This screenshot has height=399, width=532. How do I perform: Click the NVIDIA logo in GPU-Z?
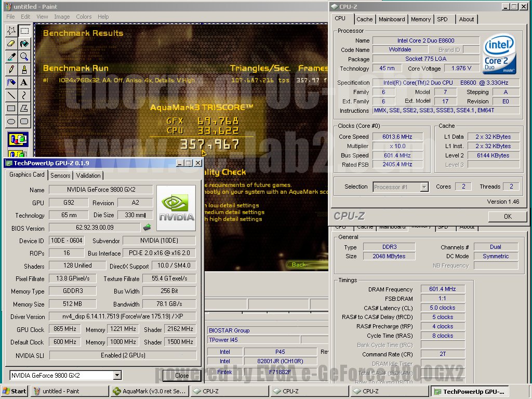(176, 208)
